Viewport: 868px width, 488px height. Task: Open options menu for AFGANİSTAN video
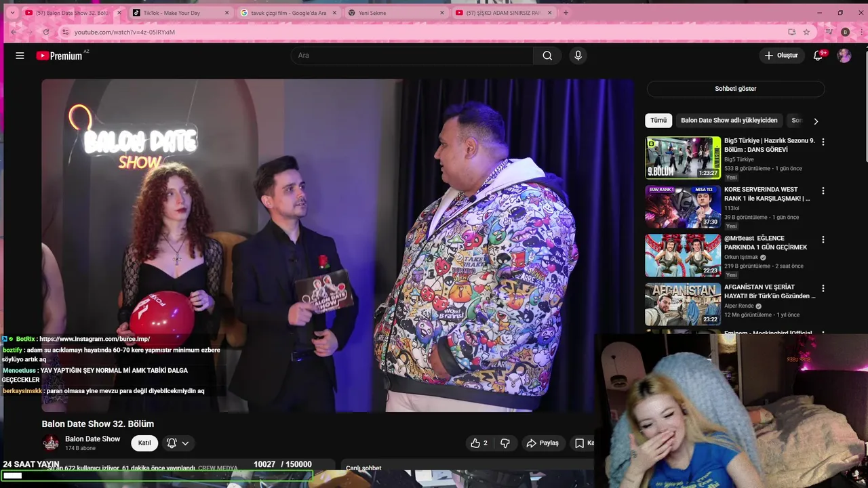coord(823,289)
